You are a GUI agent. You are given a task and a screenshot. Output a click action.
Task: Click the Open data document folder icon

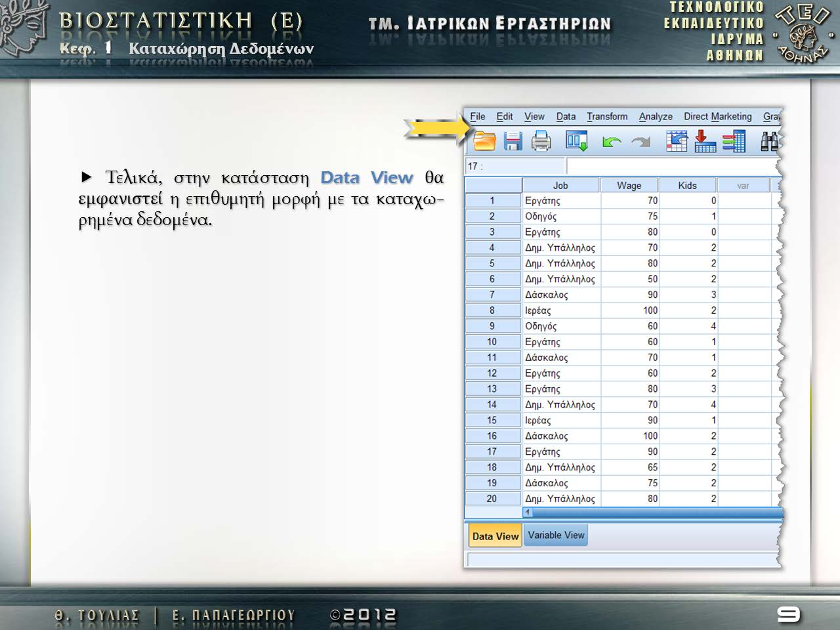click(x=485, y=141)
